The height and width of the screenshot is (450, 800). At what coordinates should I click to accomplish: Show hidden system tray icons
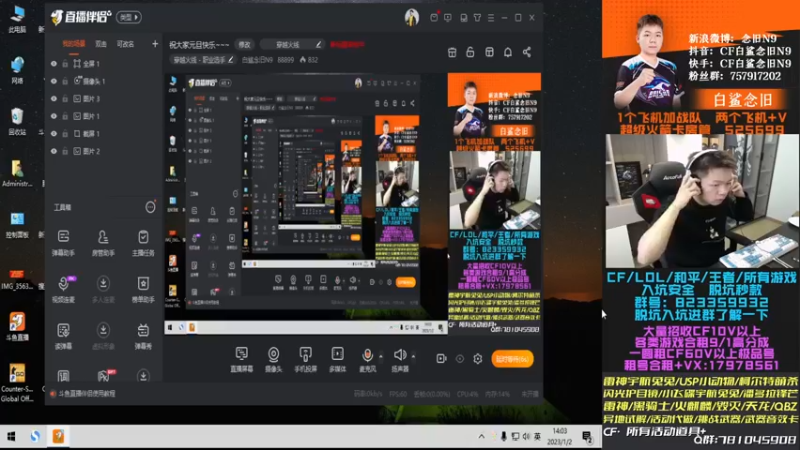[481, 436]
